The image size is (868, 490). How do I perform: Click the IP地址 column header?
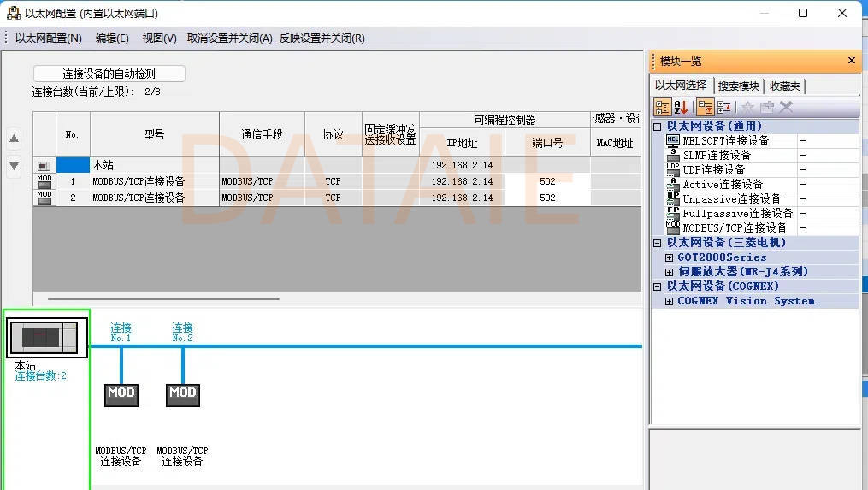pos(463,143)
